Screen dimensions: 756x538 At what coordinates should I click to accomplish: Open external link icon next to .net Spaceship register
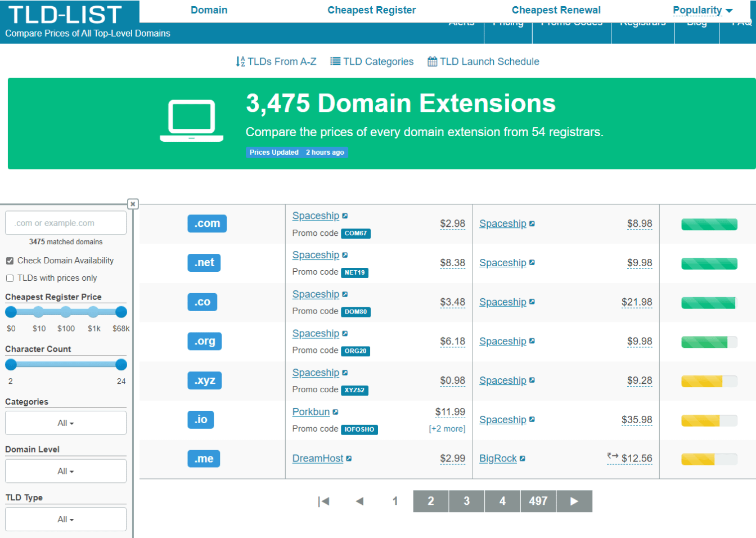345,255
